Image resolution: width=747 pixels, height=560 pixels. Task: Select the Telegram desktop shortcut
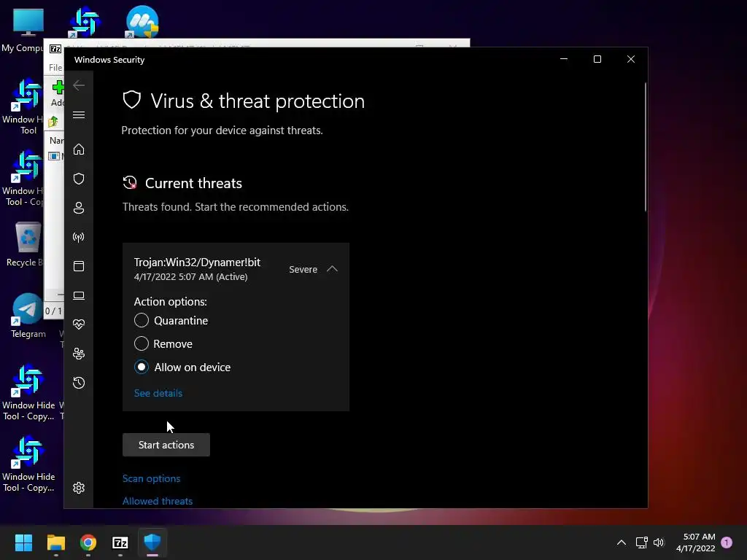[28, 316]
